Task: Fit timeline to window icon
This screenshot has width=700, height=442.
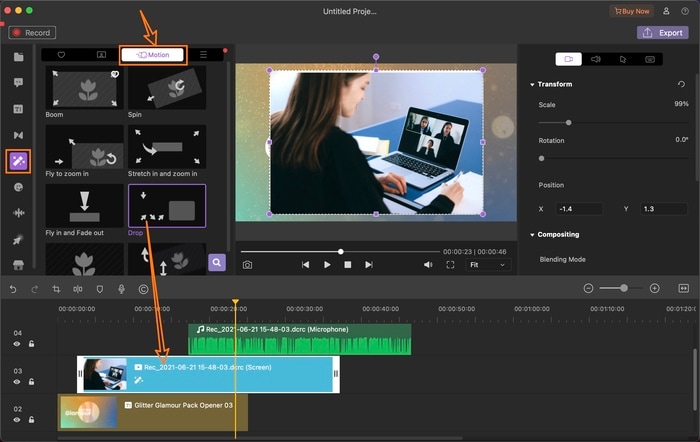Action: (x=683, y=288)
